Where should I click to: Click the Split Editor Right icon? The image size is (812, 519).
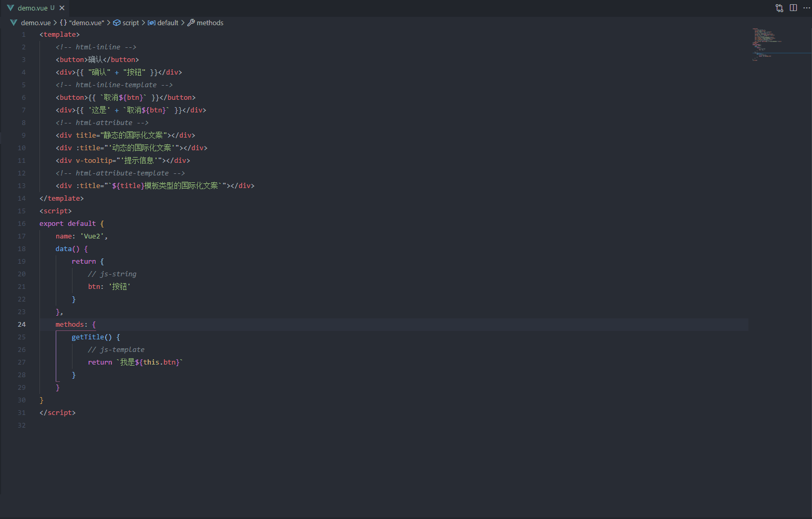pos(793,7)
